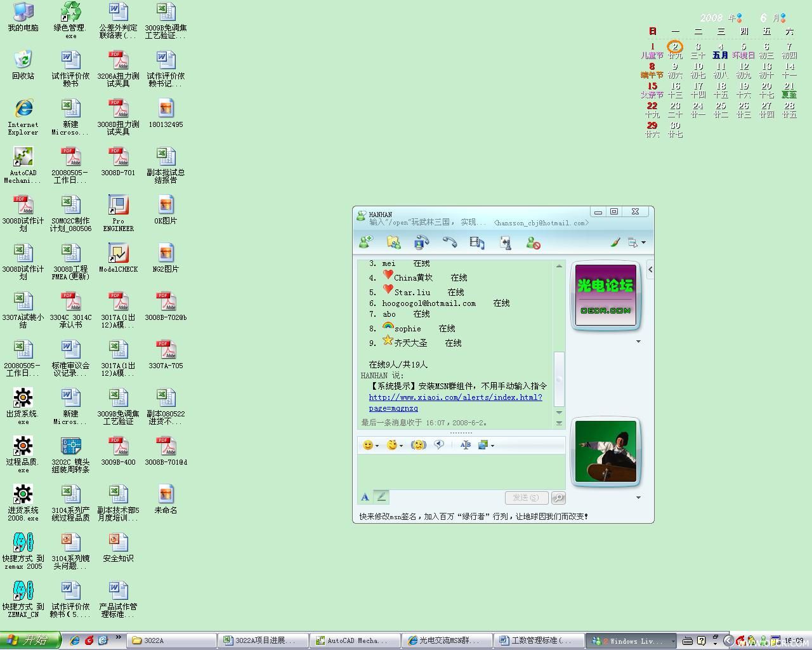Click the calendar month spinner next to 6
Image resolution: width=812 pixels, height=650 pixels.
coord(783,18)
